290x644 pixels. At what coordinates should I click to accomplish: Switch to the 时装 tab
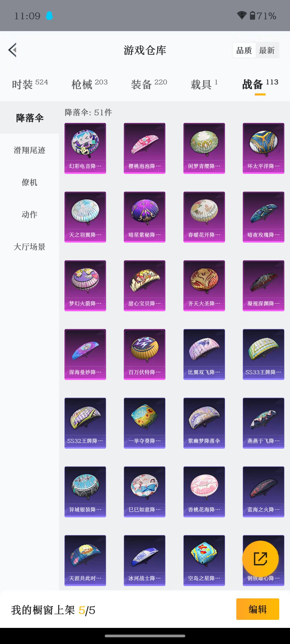click(x=30, y=84)
